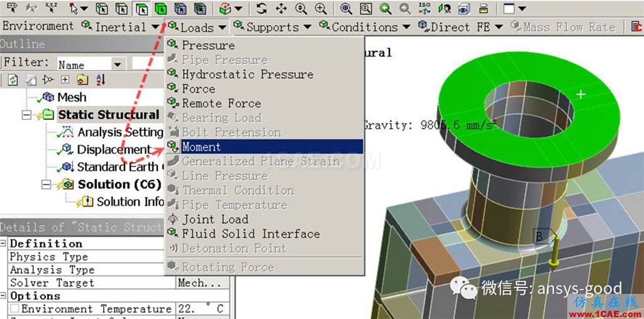Click Clear filter eraser icon
644x319 pixels.
pos(30,80)
